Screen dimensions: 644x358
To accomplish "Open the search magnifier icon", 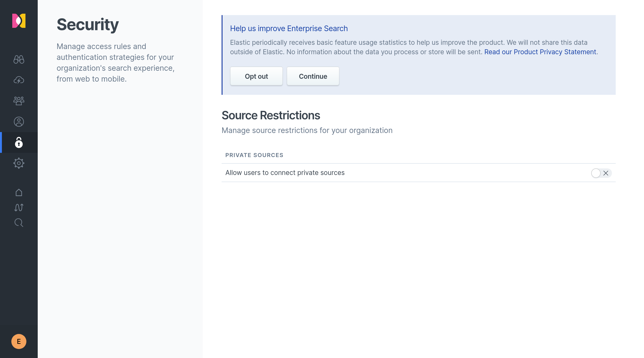I will (19, 222).
